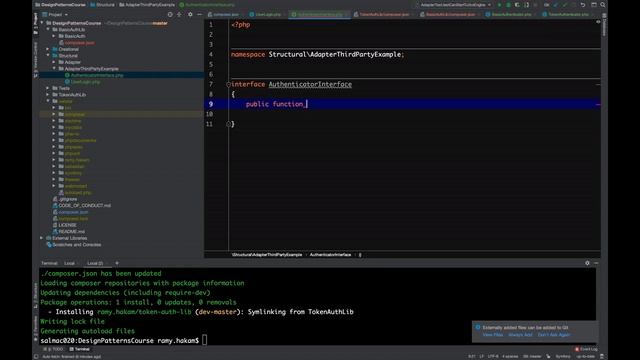Viewport: 640px width, 360px height.
Task: Click the fold marker beside closing brace line 11
Action: click(x=228, y=124)
